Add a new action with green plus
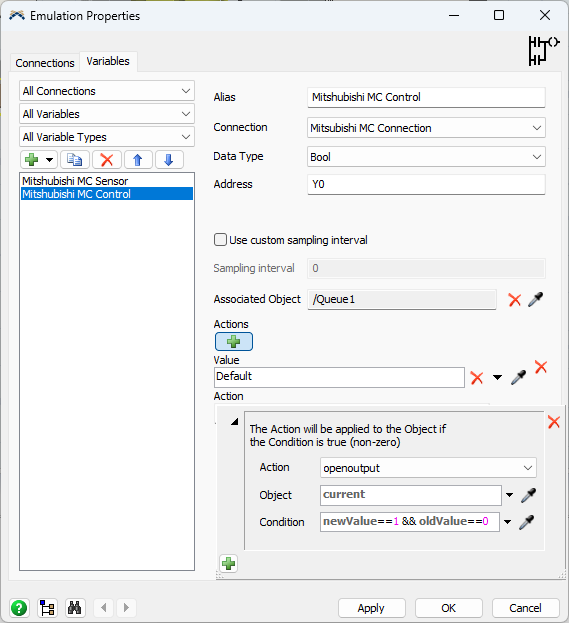Viewport: 569px width, 623px height. (234, 342)
